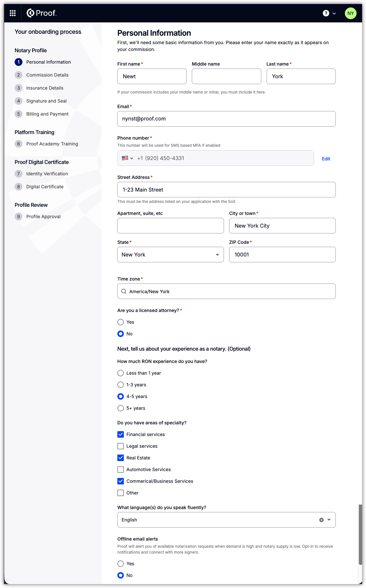The width and height of the screenshot is (366, 588).
Task: Uncheck Financial services specialty
Action: point(121,434)
